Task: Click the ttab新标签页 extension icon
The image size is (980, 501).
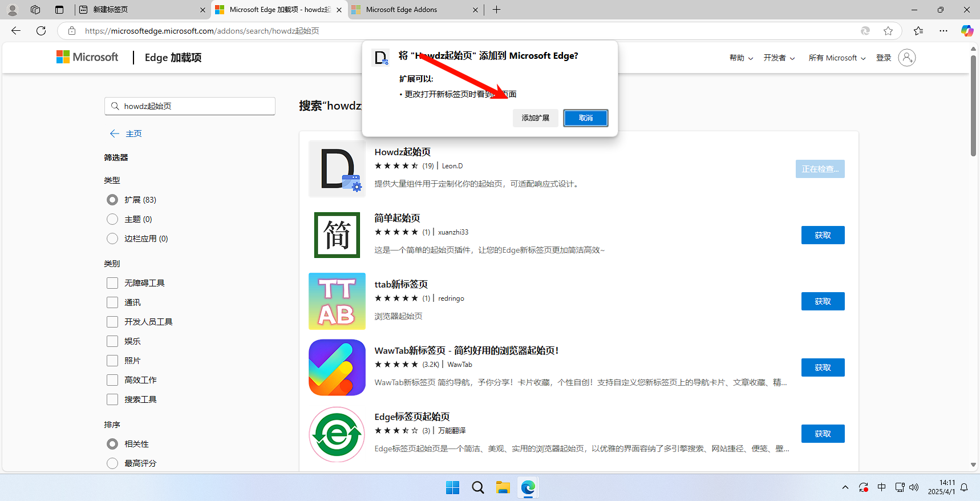Action: (x=337, y=301)
